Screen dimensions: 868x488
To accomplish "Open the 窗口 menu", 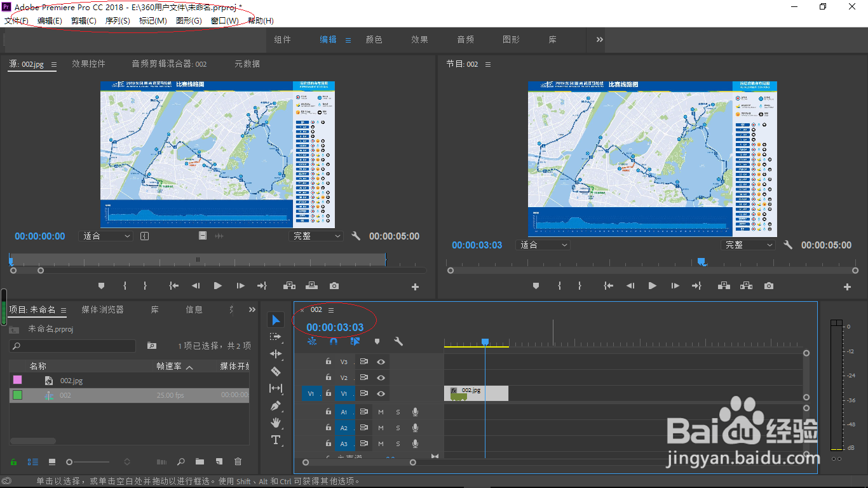I will coord(222,20).
